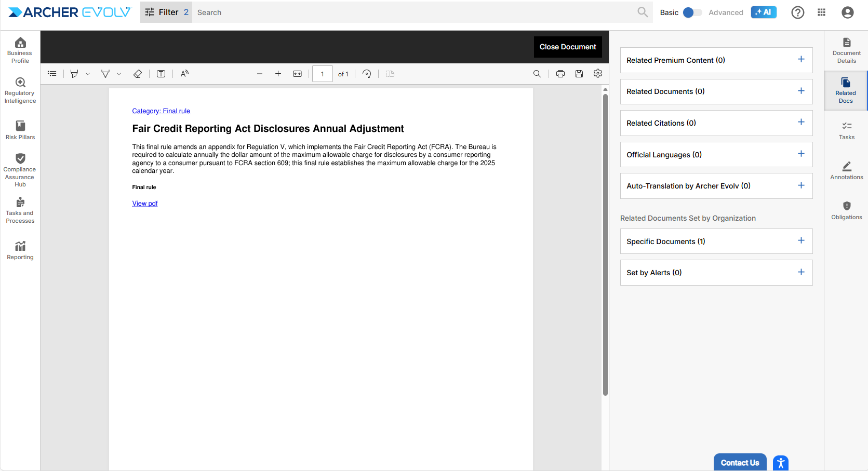
Task: Save the document with the disk icon
Action: click(x=579, y=74)
